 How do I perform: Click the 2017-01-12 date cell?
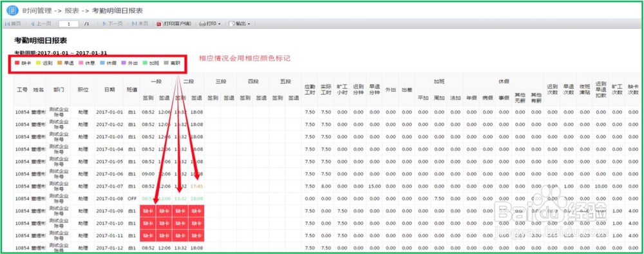[x=109, y=248]
